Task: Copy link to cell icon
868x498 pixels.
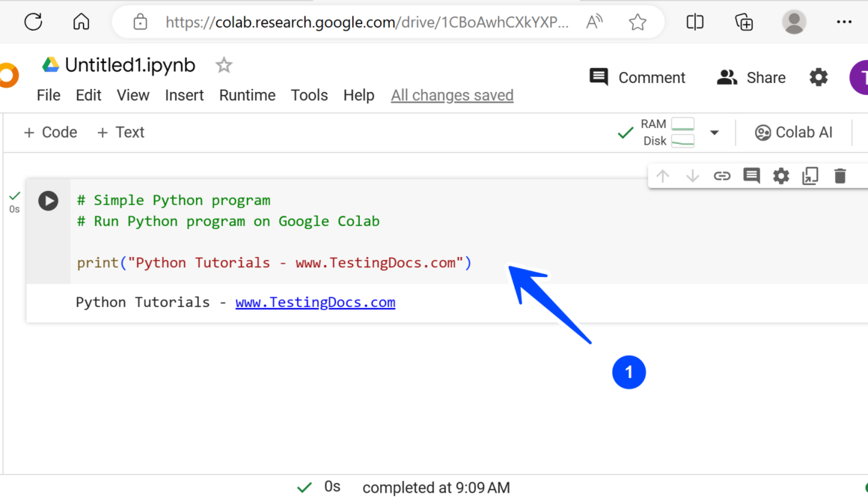Action: pyautogui.click(x=721, y=176)
